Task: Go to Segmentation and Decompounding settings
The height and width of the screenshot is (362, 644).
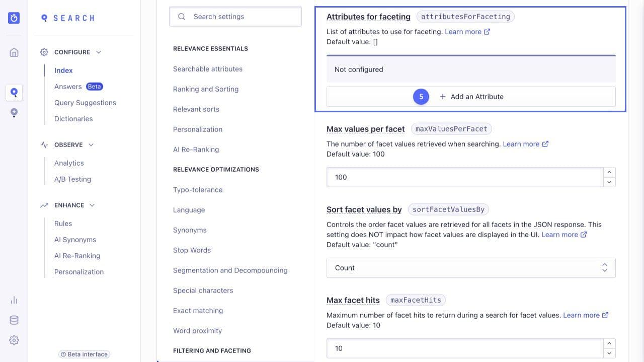Action: pos(230,270)
